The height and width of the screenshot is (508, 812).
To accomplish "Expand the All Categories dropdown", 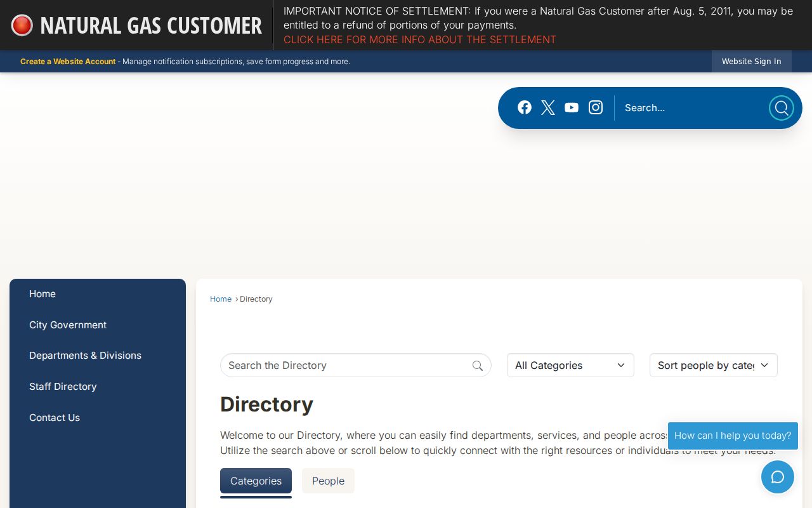I will coord(570,365).
